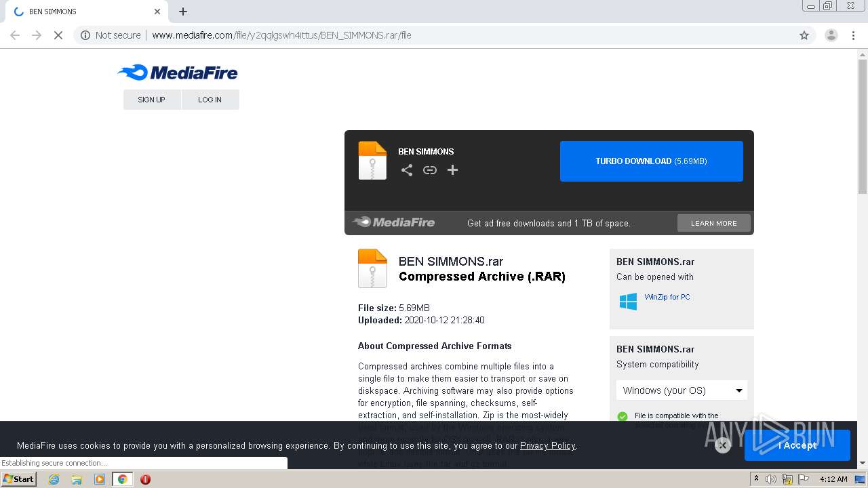Click Get ad free downloads promo text
Image resolution: width=868 pixels, height=488 pixels.
[x=549, y=223]
